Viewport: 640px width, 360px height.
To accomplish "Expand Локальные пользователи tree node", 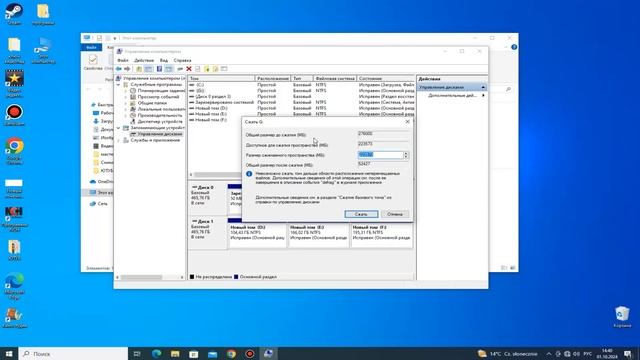I will 126,109.
